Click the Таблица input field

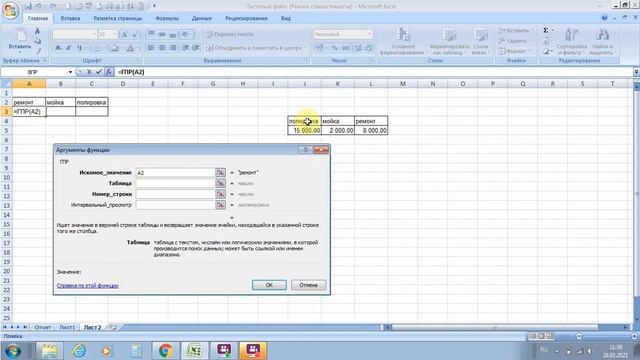coord(176,184)
